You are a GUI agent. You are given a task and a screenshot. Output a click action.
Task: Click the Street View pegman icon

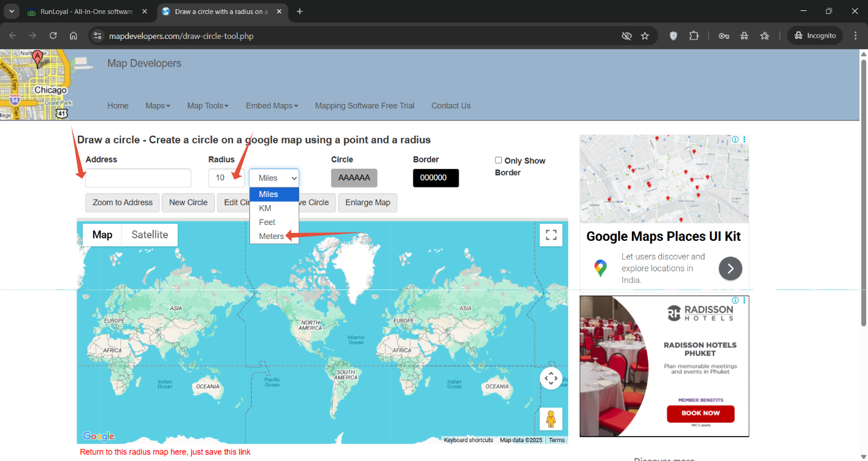point(551,419)
